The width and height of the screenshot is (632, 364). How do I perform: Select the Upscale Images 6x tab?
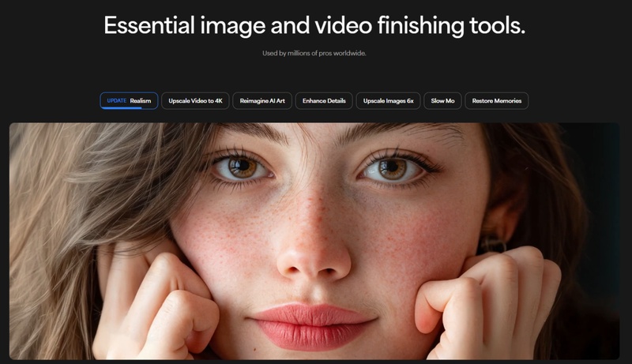pos(388,101)
